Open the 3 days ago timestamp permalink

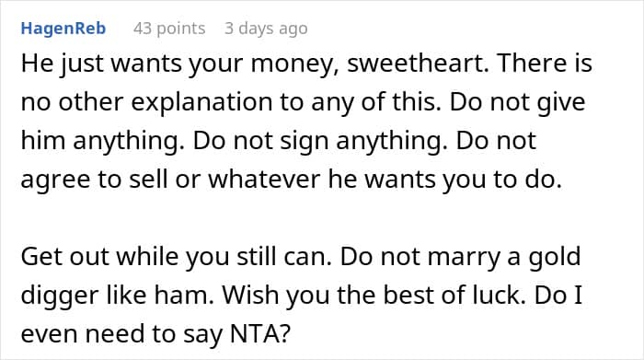(x=266, y=29)
